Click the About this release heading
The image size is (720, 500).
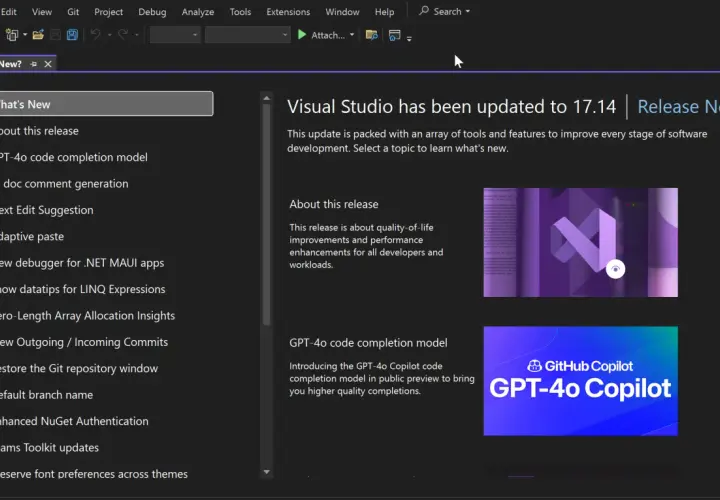pos(334,204)
